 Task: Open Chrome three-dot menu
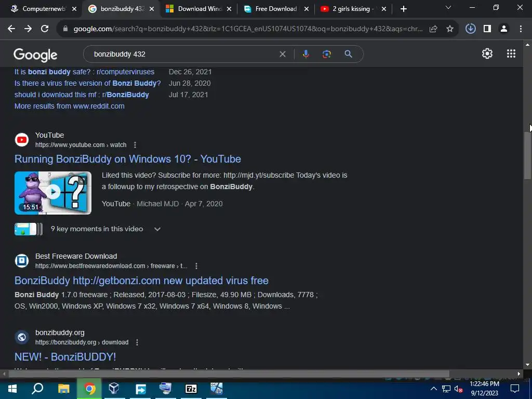coord(521,29)
